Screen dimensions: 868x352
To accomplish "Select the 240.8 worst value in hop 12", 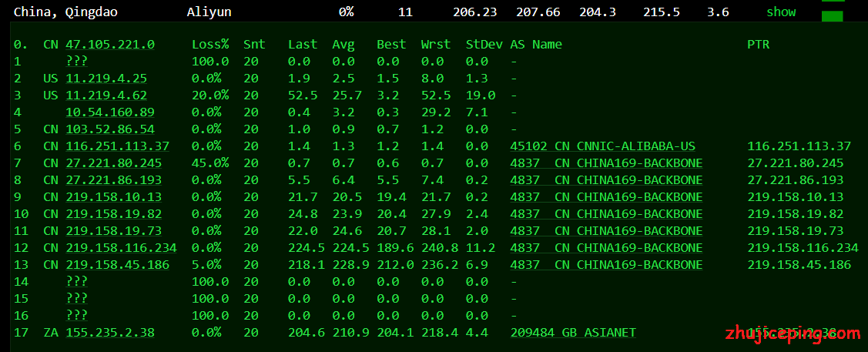I will click(440, 247).
